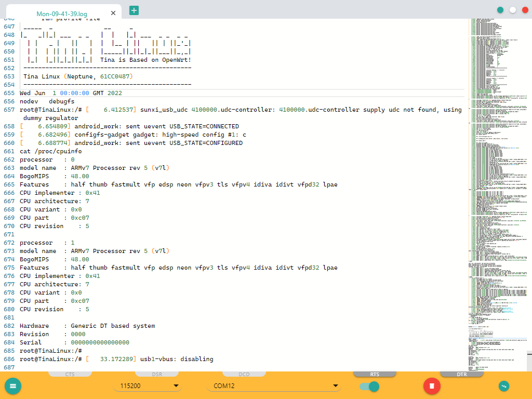Click the red clear log trash button
Image resolution: width=532 pixels, height=399 pixels.
pyautogui.click(x=432, y=386)
